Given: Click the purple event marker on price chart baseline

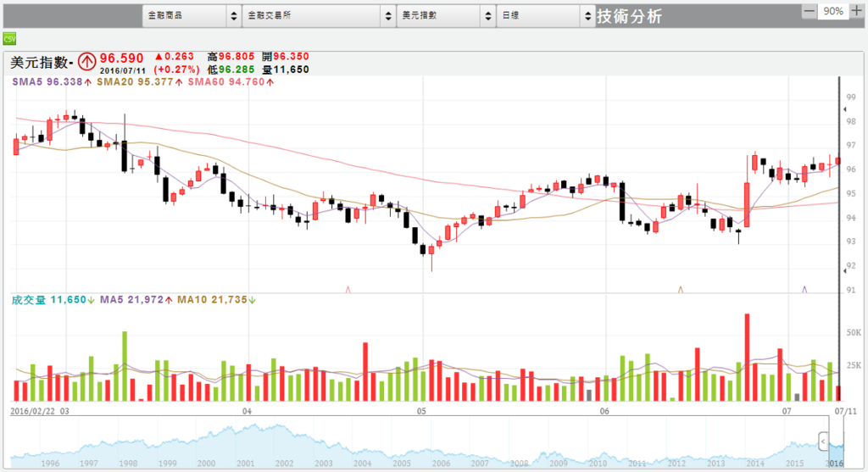Looking at the screenshot, I should [804, 290].
